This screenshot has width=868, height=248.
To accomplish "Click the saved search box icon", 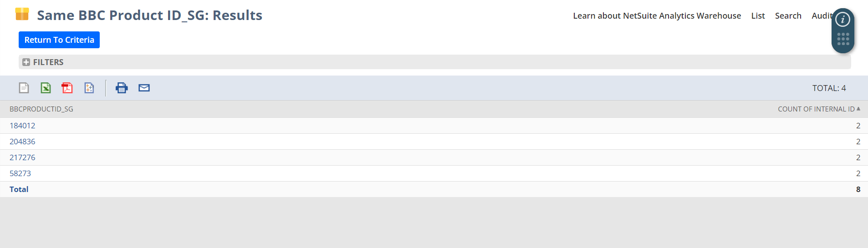I will tap(22, 15).
